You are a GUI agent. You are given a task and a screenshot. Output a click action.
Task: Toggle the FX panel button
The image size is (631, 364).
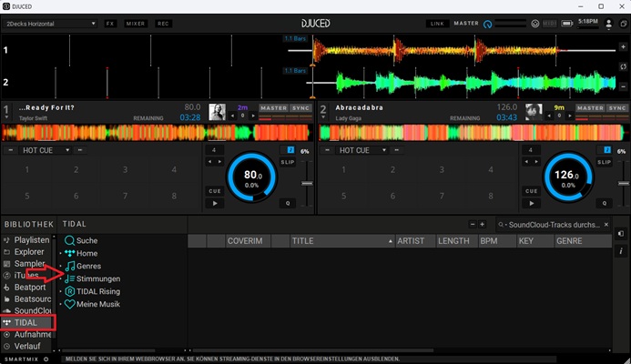tap(110, 24)
